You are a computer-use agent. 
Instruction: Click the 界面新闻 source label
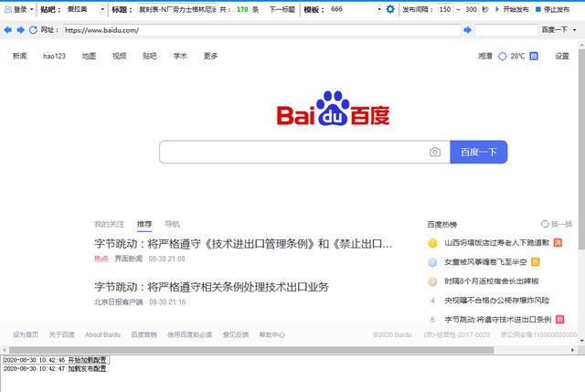pos(128,259)
